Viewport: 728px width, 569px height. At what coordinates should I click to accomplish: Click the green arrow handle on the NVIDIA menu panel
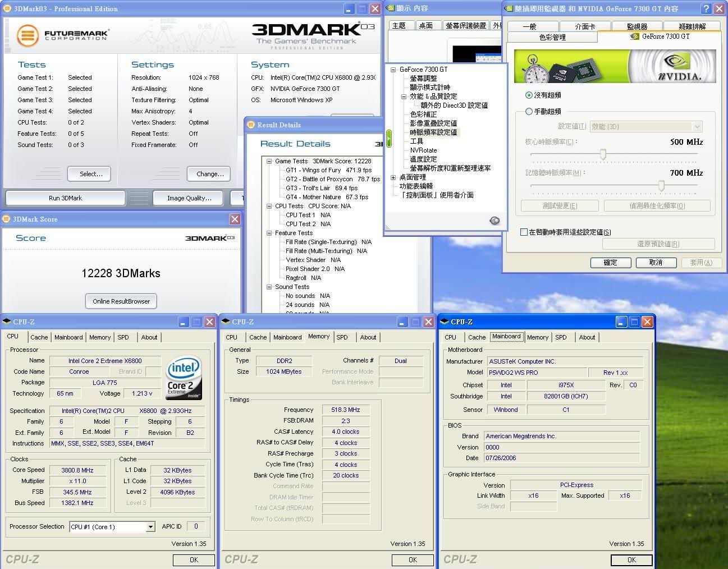pyautogui.click(x=388, y=139)
